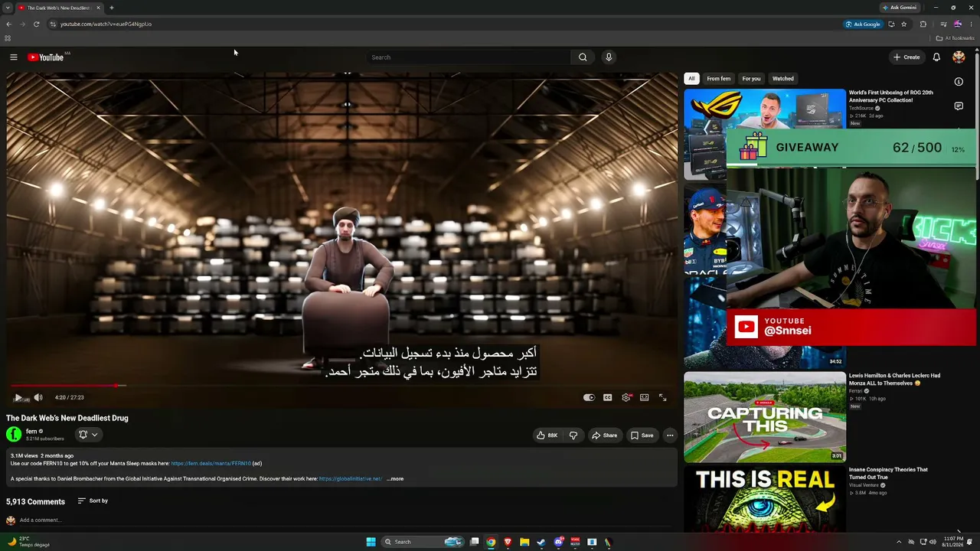Image resolution: width=980 pixels, height=551 pixels.
Task: Open YouTube notifications bell
Action: [936, 57]
